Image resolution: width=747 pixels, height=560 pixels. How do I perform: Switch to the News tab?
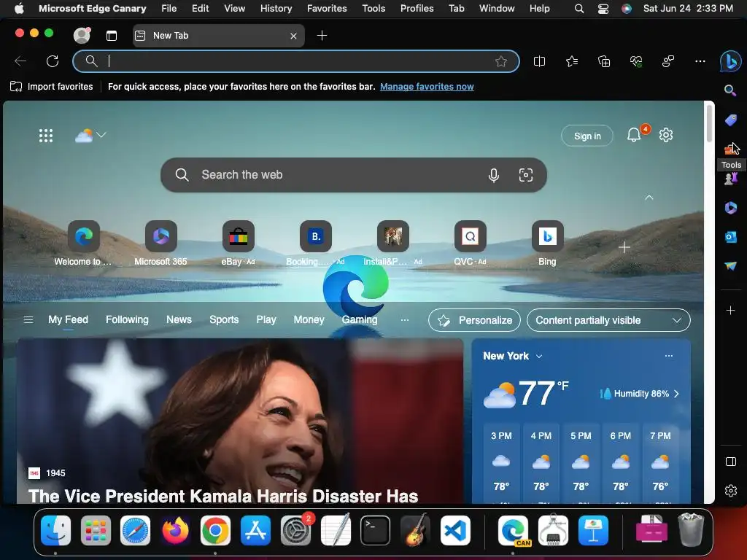tap(179, 319)
